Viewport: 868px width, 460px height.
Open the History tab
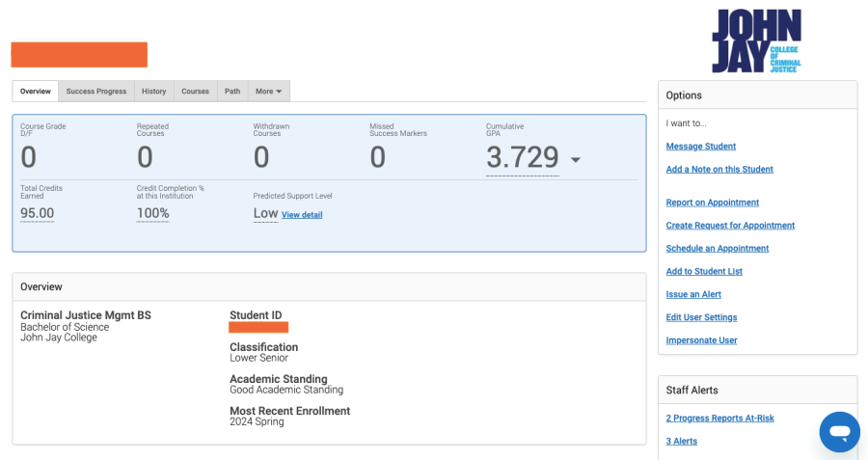point(153,92)
